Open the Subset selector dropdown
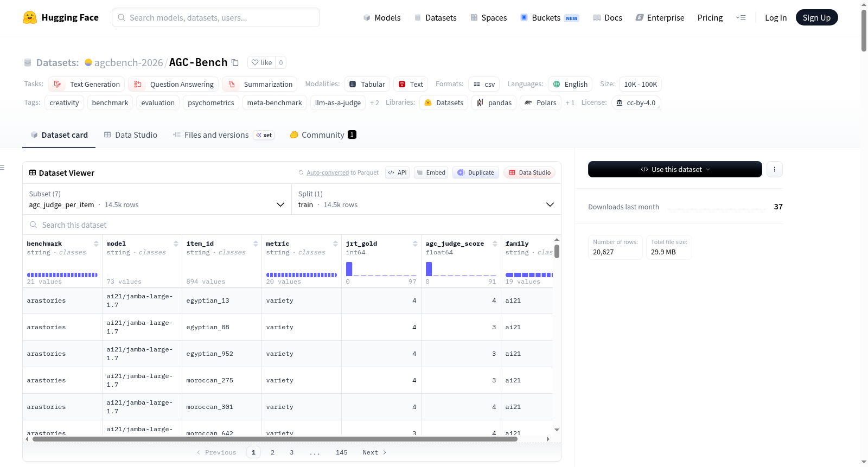The height and width of the screenshot is (467, 868). 157,199
